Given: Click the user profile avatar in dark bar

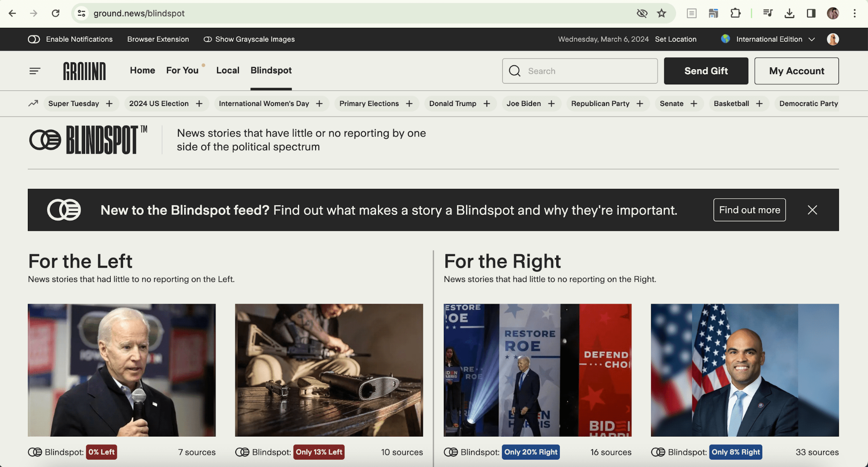Looking at the screenshot, I should coord(832,39).
